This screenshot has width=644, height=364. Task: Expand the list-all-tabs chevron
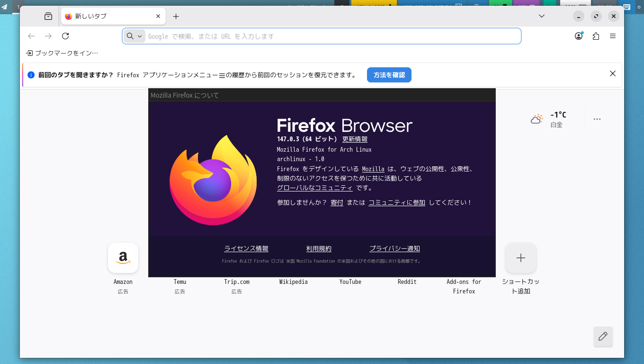click(x=542, y=16)
